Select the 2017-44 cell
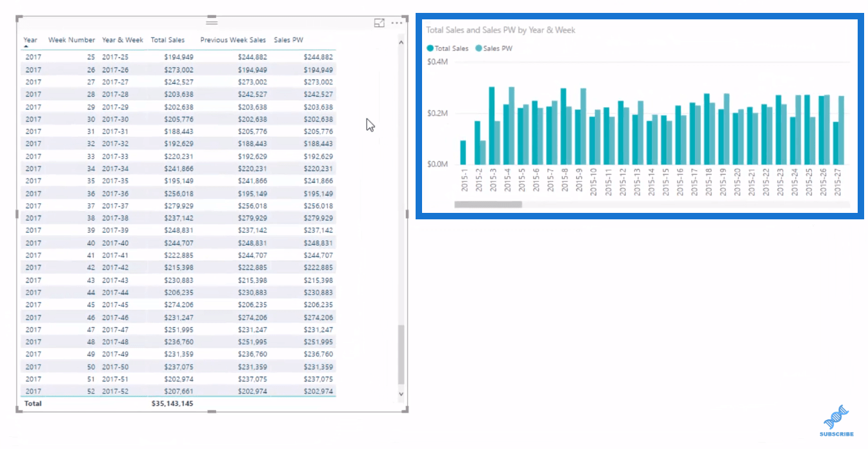868x449 pixels. coord(115,292)
